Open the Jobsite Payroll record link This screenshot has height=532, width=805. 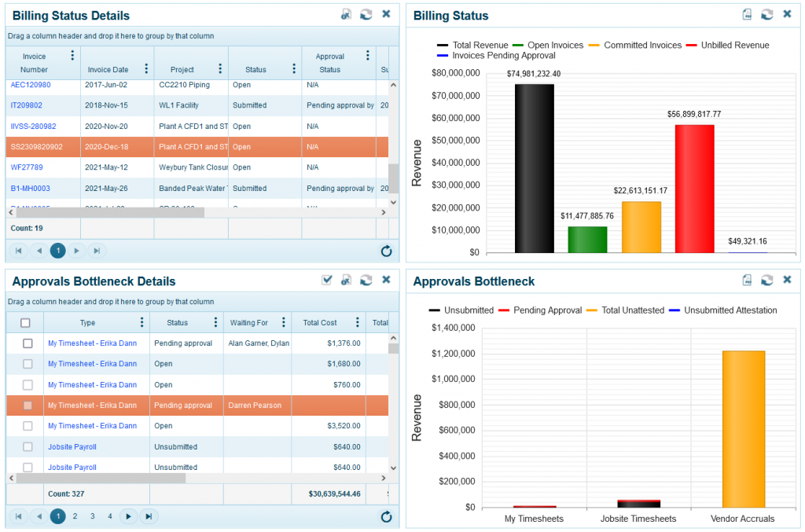[x=71, y=446]
